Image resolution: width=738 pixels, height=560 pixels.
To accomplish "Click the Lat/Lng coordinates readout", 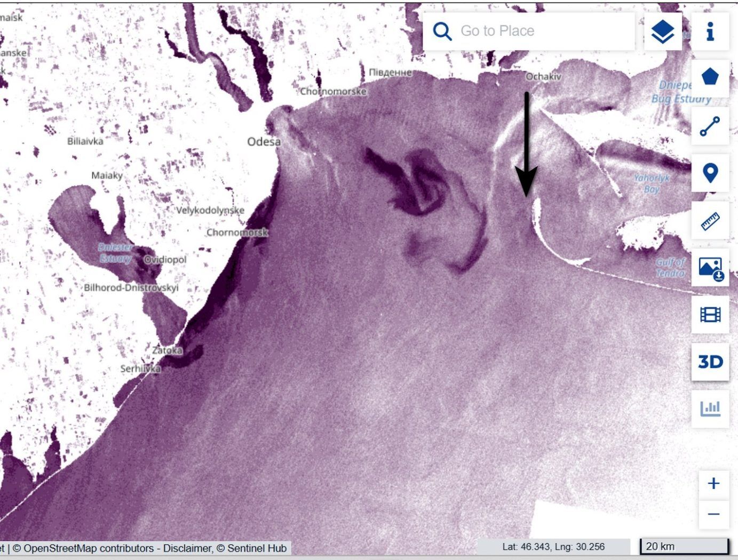I will [553, 547].
